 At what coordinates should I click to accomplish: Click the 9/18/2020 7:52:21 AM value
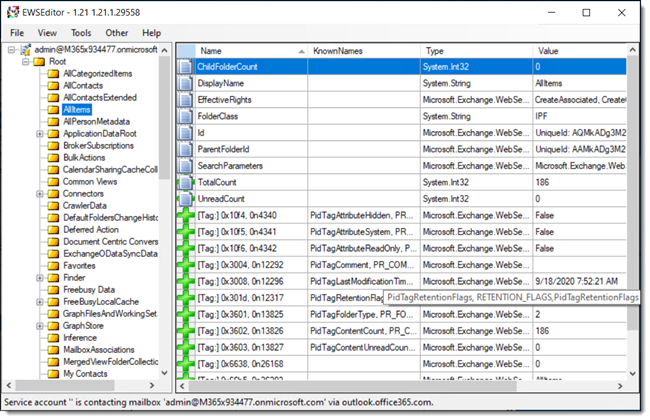[577, 282]
